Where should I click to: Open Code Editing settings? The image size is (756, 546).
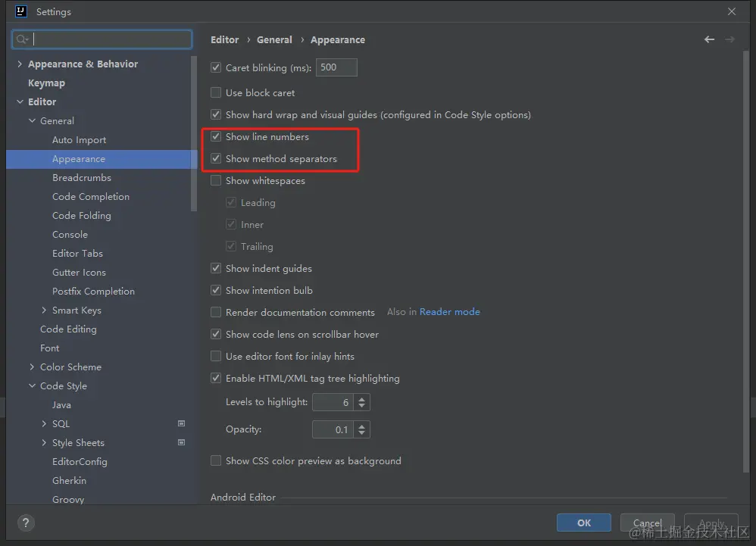[68, 329]
